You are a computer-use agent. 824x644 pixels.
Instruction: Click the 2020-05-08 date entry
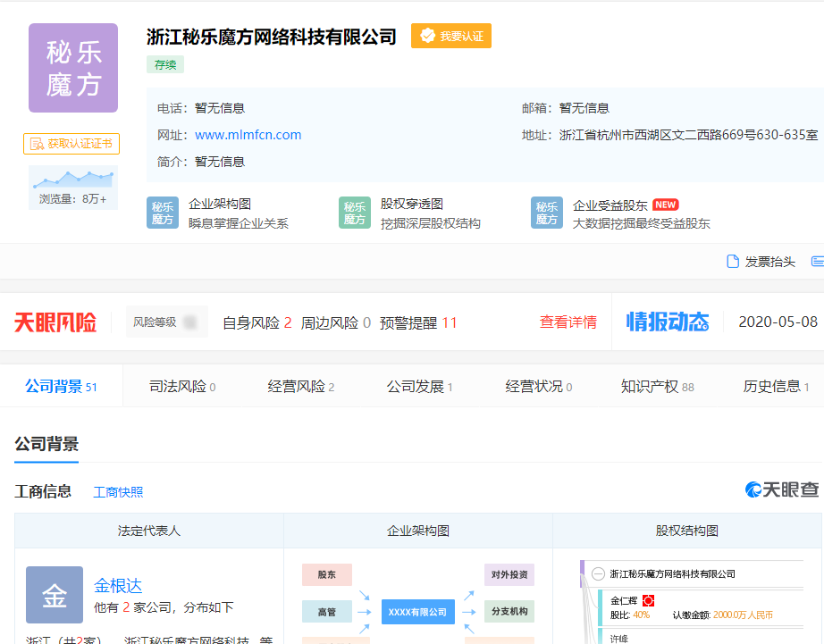coord(778,322)
